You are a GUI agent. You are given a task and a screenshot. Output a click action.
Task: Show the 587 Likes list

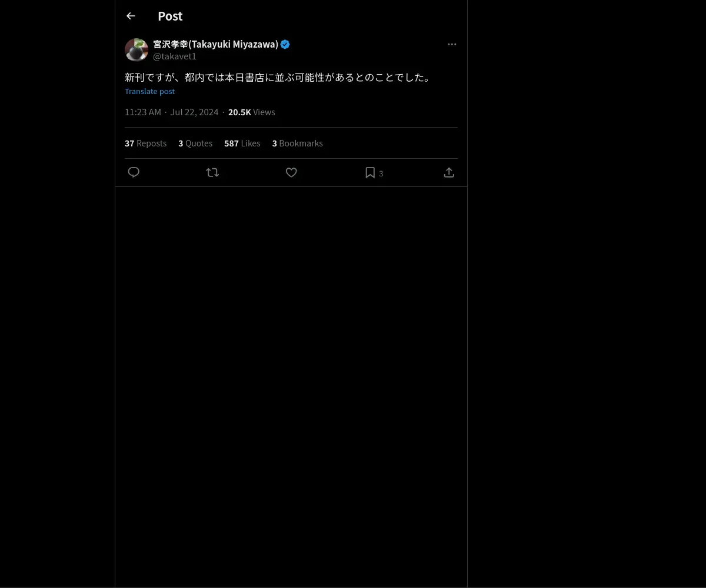pos(242,143)
